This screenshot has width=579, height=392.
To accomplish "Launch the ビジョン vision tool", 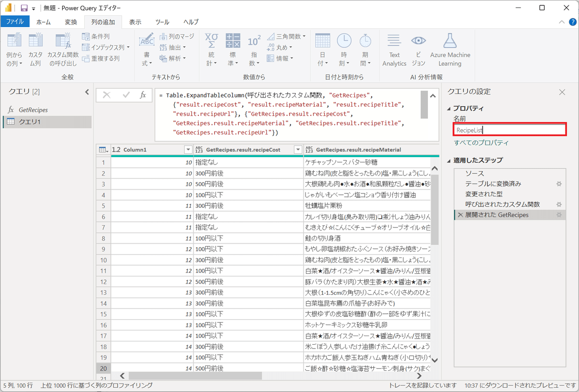I will point(418,50).
